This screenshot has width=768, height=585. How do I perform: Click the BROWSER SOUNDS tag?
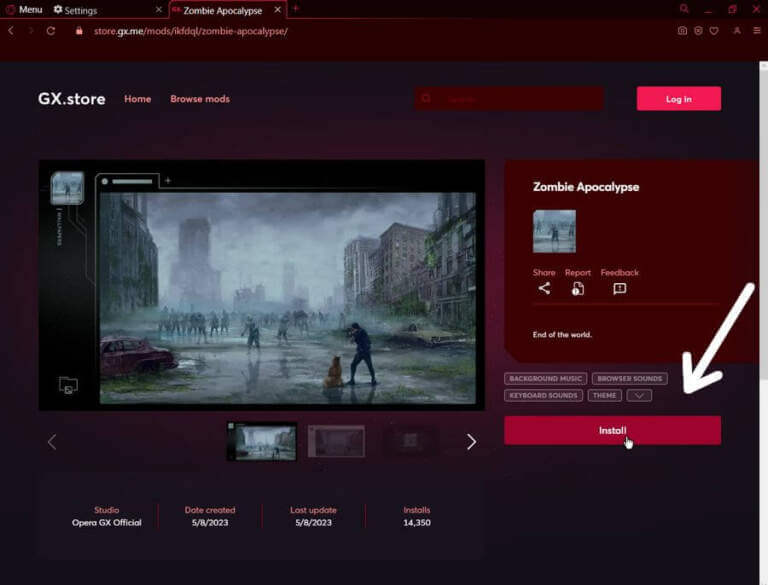pyautogui.click(x=629, y=379)
